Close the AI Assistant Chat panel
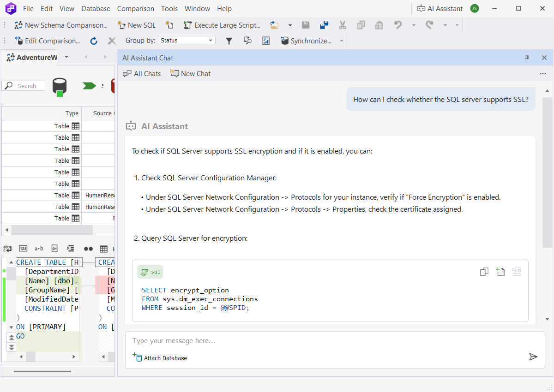The width and height of the screenshot is (554, 392). coord(544,58)
